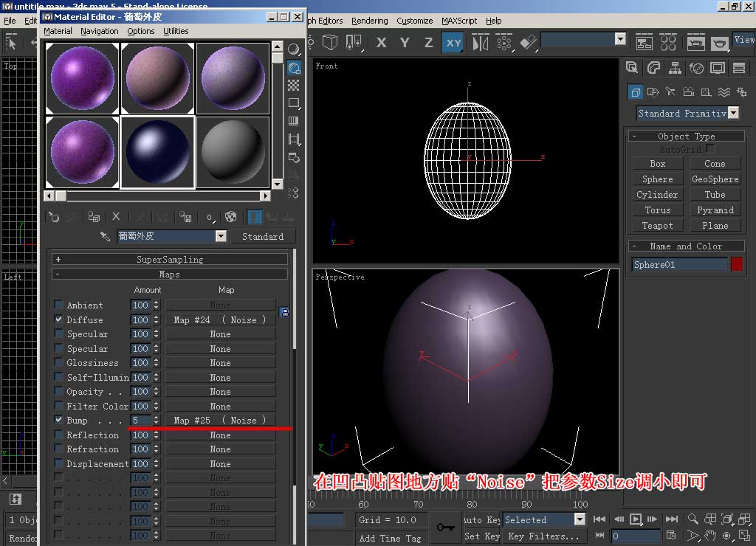756x546 pixels.
Task: Click the Standard material type button
Action: 263,236
